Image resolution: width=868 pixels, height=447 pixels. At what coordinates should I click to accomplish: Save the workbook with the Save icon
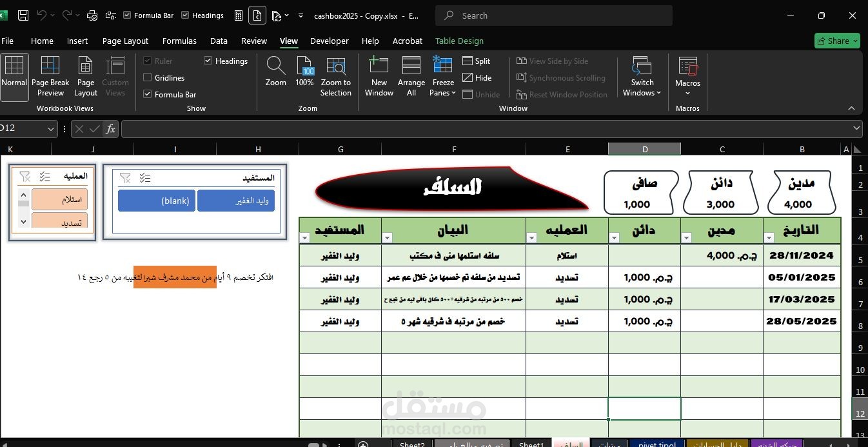[23, 15]
